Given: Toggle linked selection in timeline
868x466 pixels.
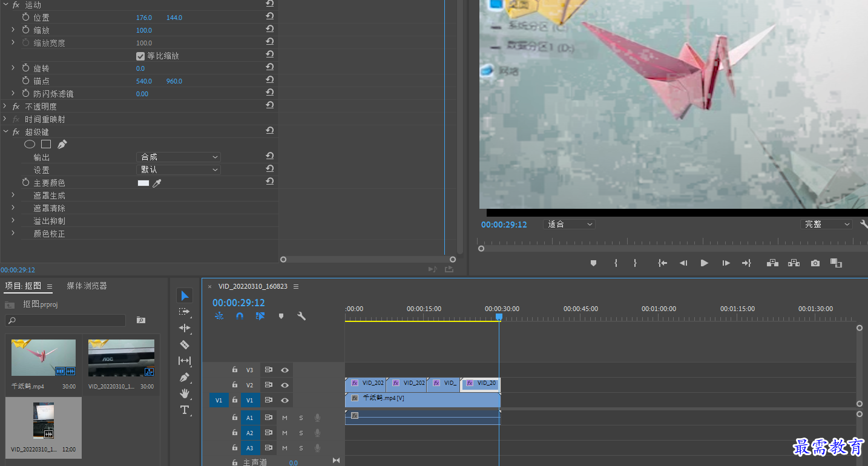Looking at the screenshot, I should 260,316.
